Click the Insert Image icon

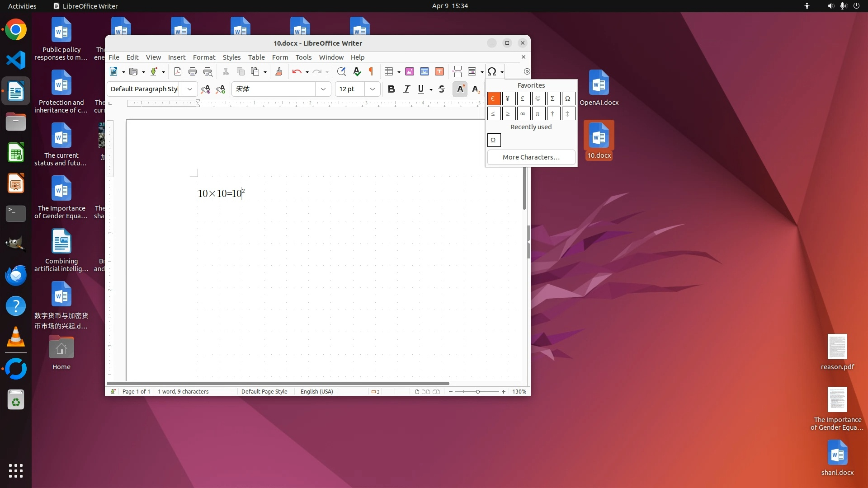(410, 71)
